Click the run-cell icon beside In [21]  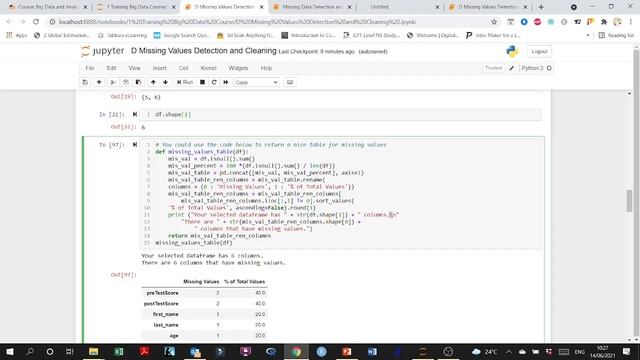134,114
